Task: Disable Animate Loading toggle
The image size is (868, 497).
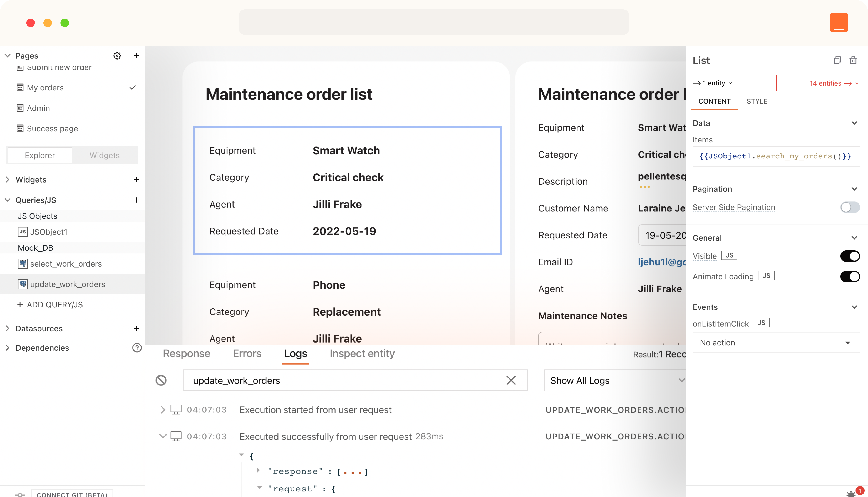Action: point(850,277)
